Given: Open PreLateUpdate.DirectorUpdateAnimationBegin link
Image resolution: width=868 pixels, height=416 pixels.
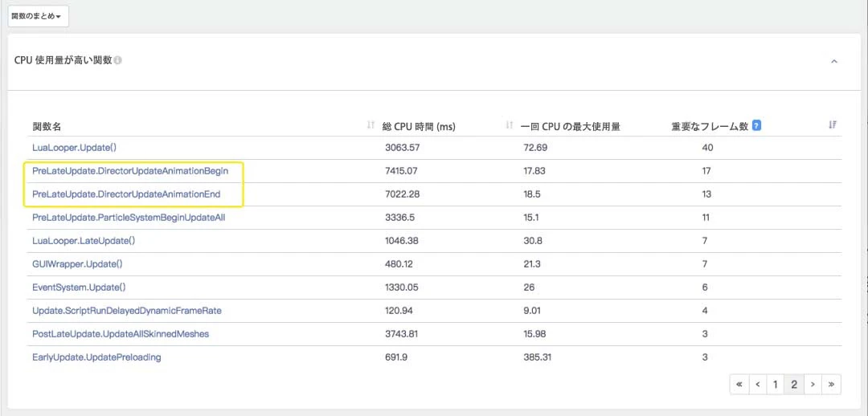Looking at the screenshot, I should pos(130,171).
